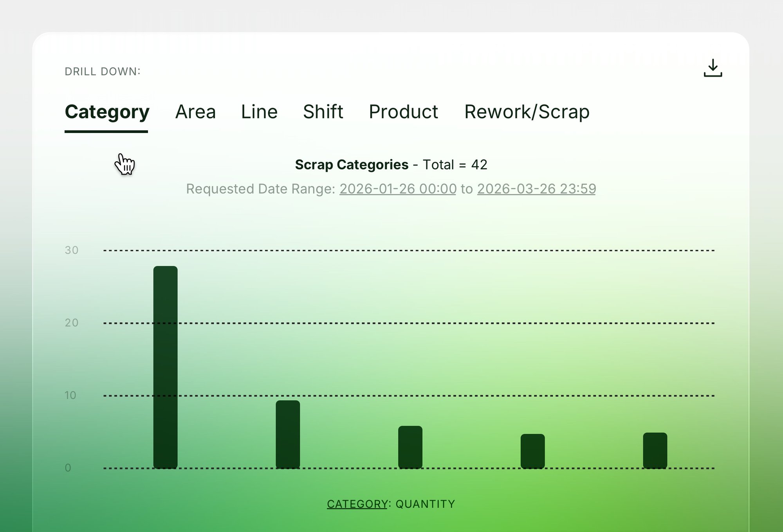Click the third bar in the chart
The height and width of the screenshot is (532, 783).
click(x=410, y=447)
